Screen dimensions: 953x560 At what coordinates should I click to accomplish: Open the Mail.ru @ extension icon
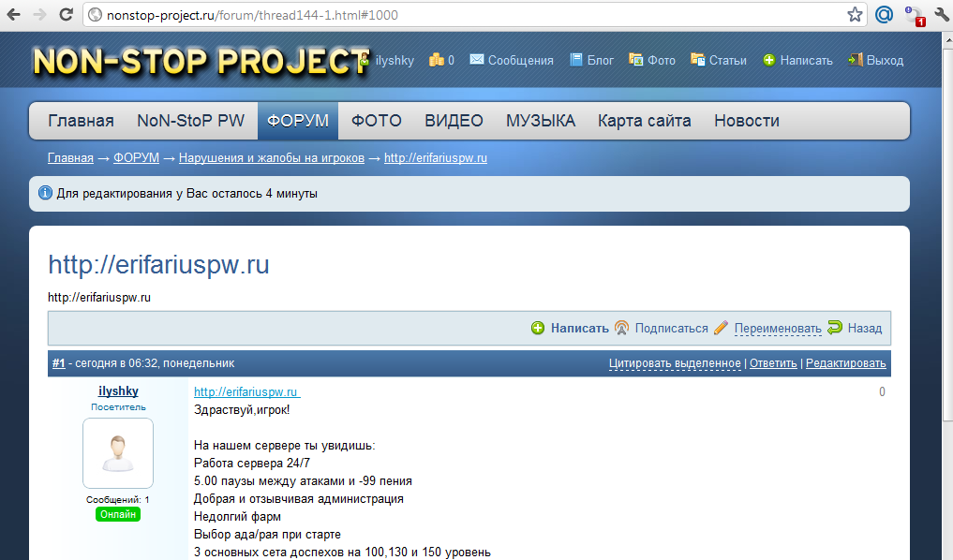884,15
